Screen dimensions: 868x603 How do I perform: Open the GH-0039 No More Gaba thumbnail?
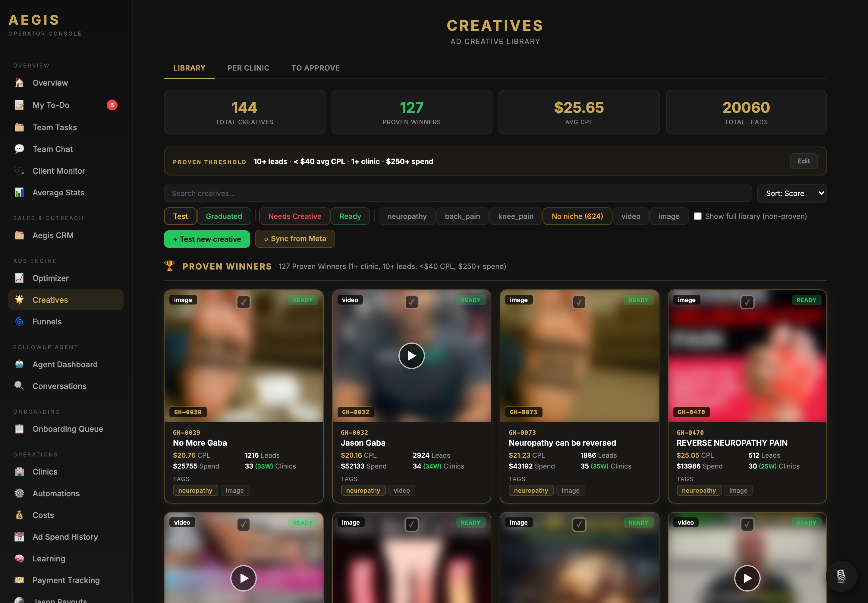(244, 356)
